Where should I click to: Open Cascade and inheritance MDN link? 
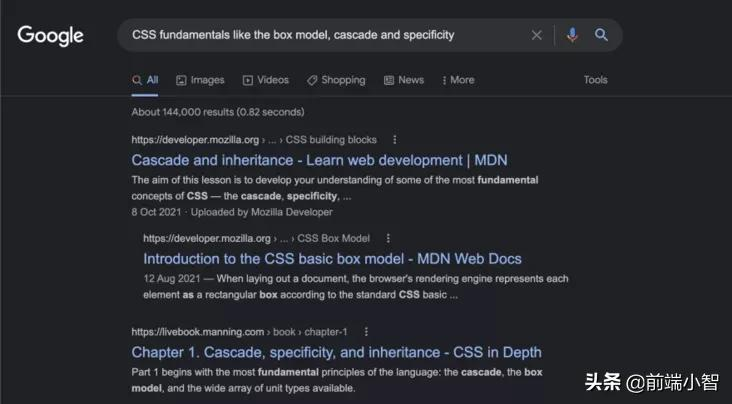point(319,160)
